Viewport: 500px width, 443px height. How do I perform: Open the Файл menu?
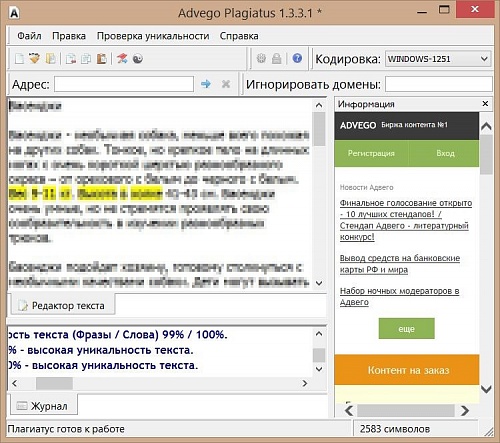(x=29, y=36)
